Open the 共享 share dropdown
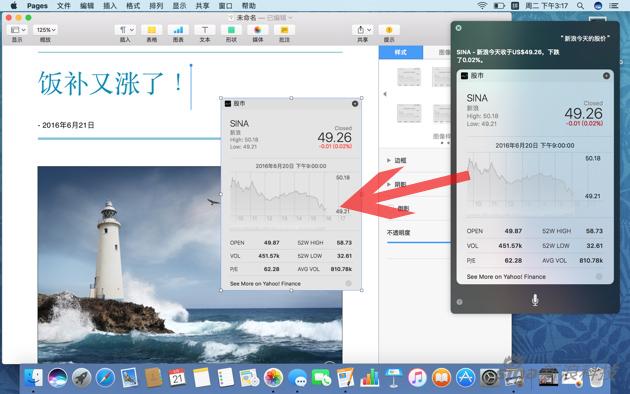The height and width of the screenshot is (394, 630). (363, 30)
